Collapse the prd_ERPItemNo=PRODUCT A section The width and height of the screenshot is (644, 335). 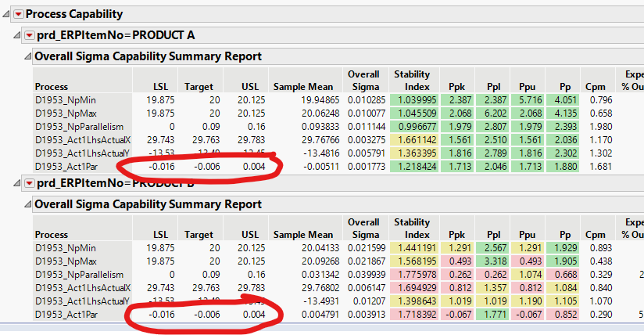17,35
